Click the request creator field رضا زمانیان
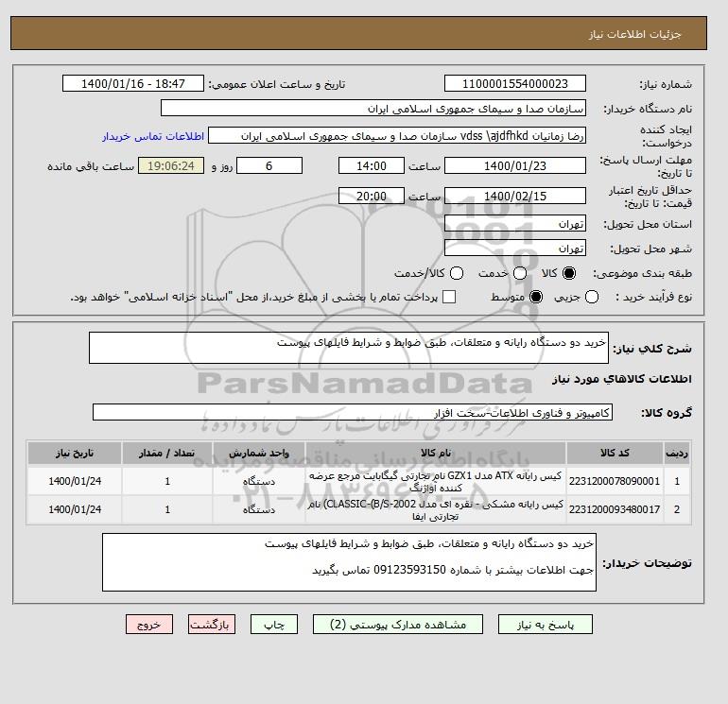This screenshot has height=704, width=728. (x=397, y=135)
